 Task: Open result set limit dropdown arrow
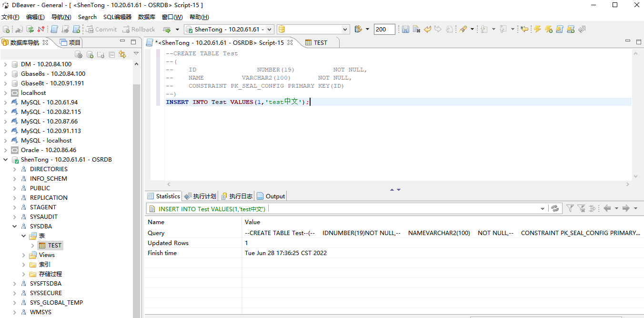click(367, 29)
